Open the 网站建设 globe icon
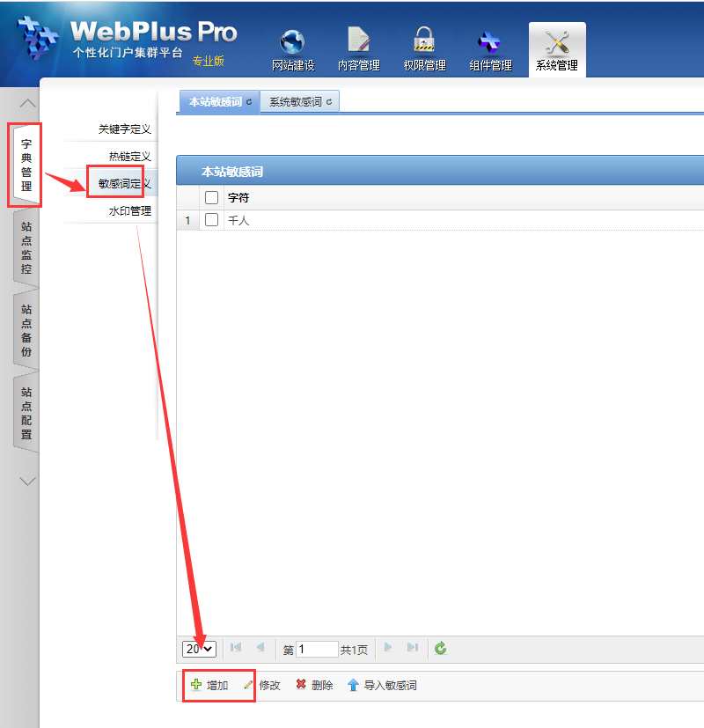Image resolution: width=704 pixels, height=728 pixels. (292, 42)
